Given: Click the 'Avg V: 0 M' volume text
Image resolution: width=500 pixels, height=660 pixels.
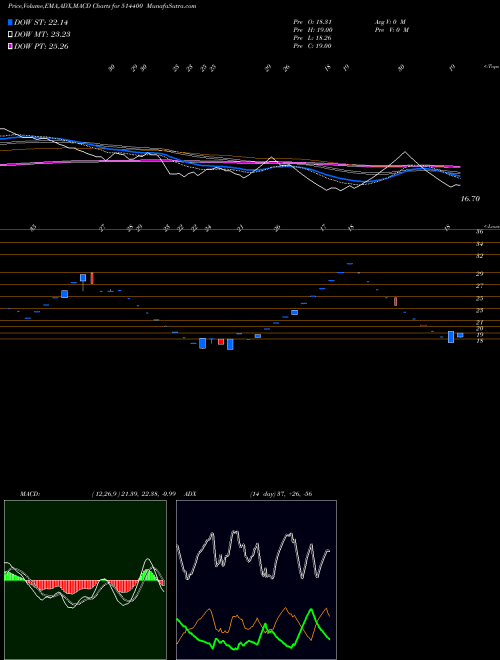Looking at the screenshot, I should pyautogui.click(x=389, y=22).
